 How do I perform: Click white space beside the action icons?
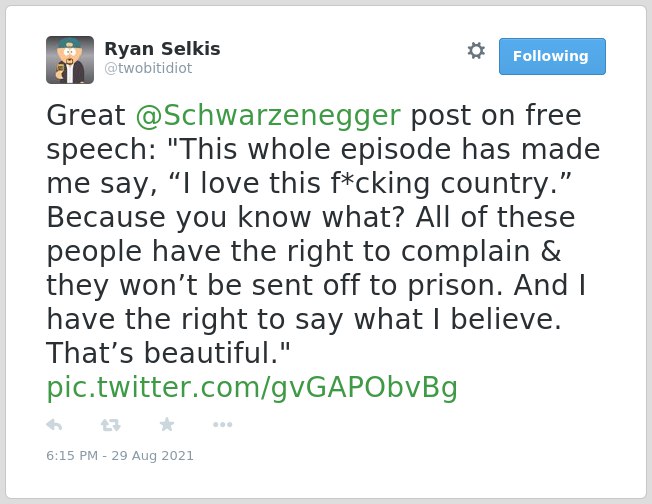(374, 425)
